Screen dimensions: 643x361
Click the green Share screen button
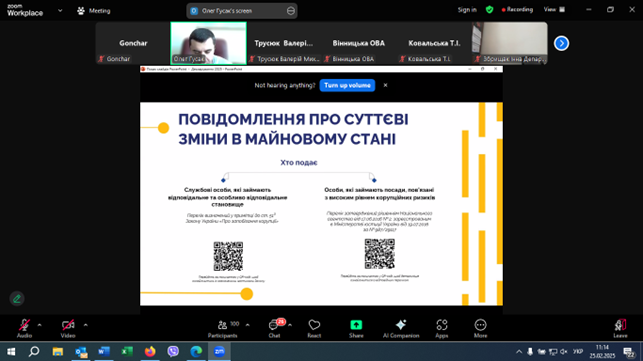click(356, 328)
